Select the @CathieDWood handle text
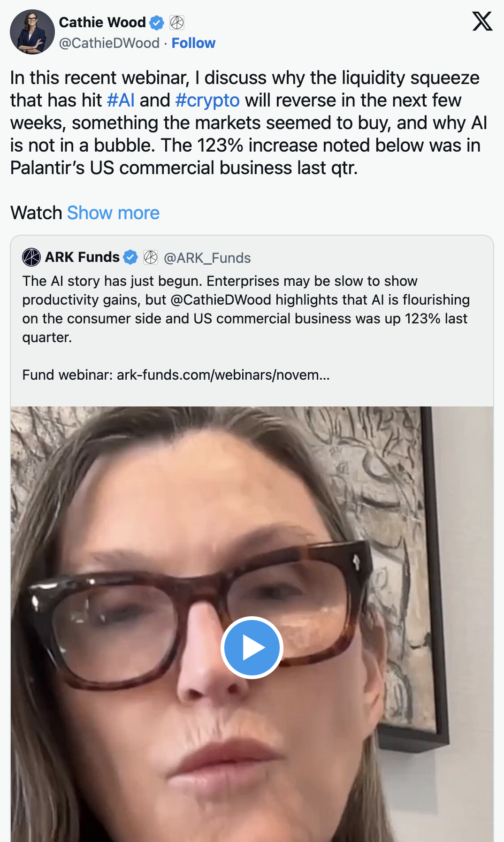The image size is (504, 842). [109, 43]
